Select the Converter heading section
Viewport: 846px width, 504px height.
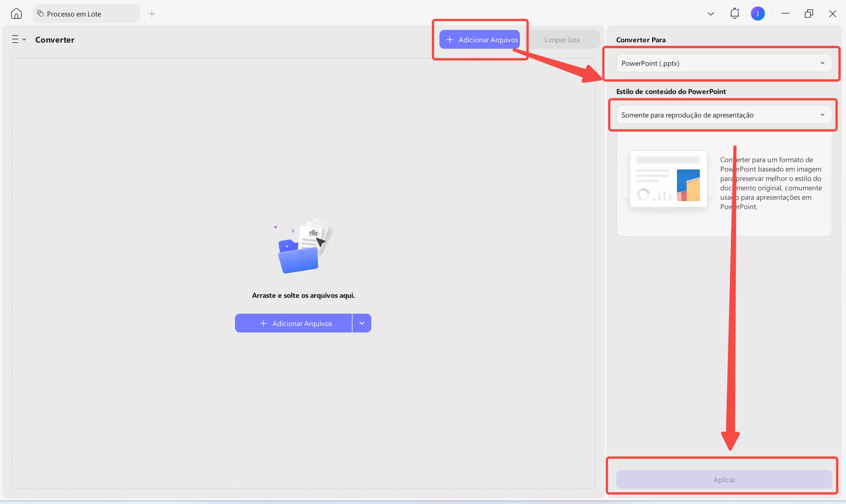(54, 39)
